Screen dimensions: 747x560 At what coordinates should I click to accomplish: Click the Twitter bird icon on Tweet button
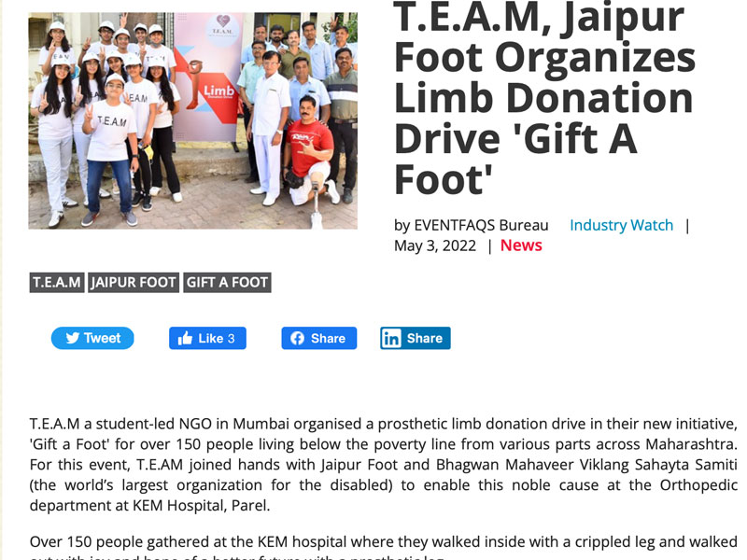pyautogui.click(x=73, y=338)
